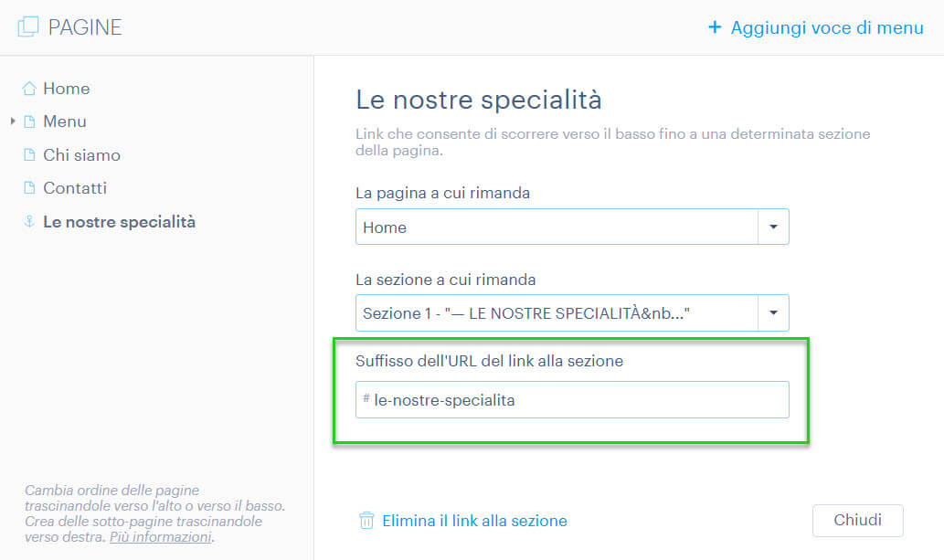Open the 'La pagina a cui rimanda' dropdown arrow
944x560 pixels.
coord(774,227)
